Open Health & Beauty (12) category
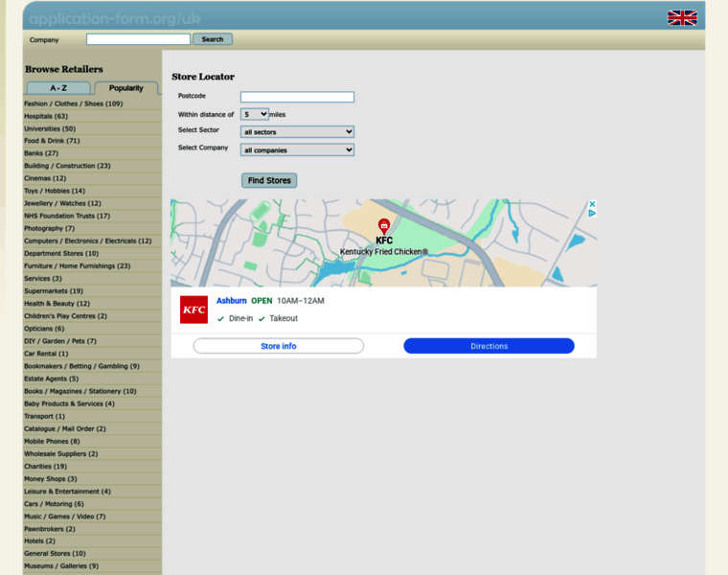Viewport: 728px width, 575px height. (x=57, y=304)
